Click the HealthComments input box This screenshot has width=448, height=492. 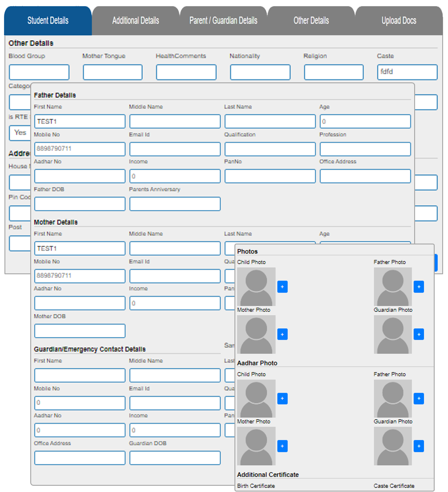click(186, 72)
